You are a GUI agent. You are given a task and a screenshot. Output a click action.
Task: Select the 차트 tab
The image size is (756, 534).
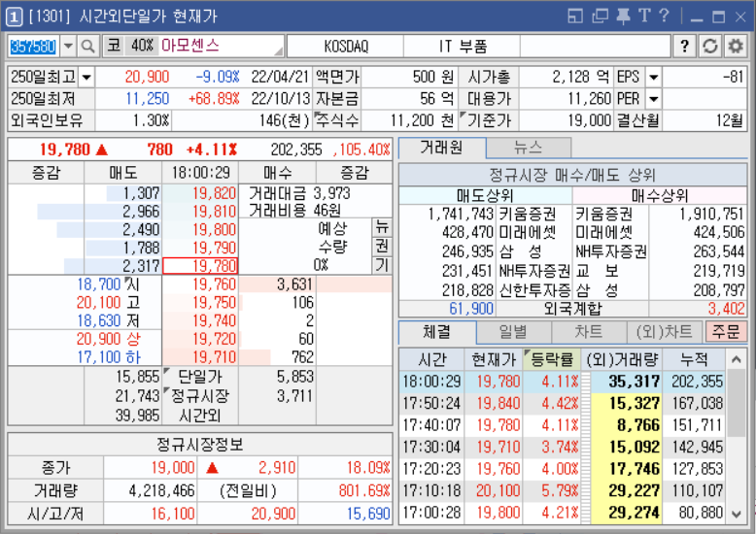pos(589,332)
